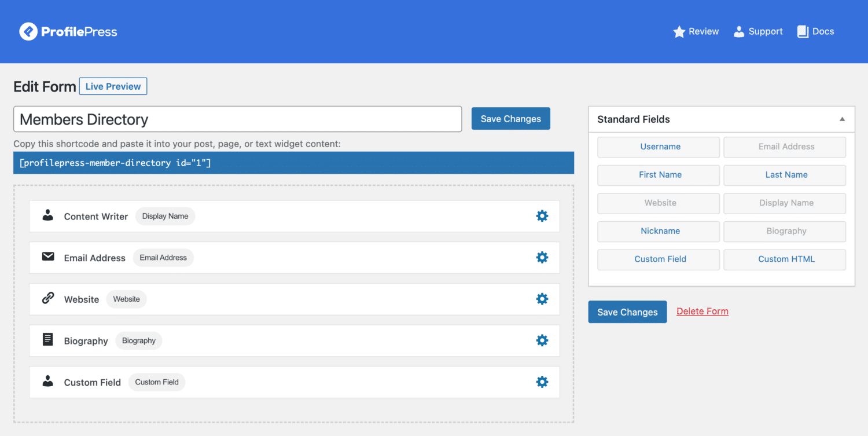Open settings gear for Content Writer field
The height and width of the screenshot is (436, 868).
click(542, 216)
